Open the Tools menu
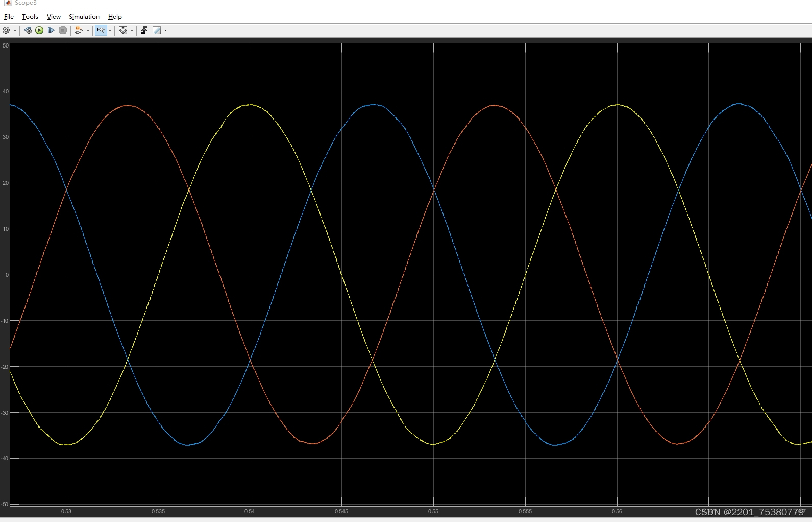 pos(30,17)
